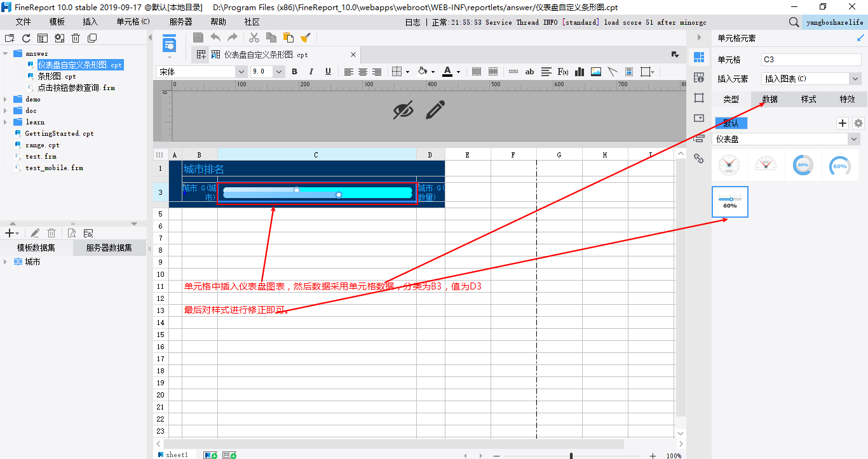Click the yangbosharelife account label
Viewport: 868px width, 459px height.
(x=834, y=22)
